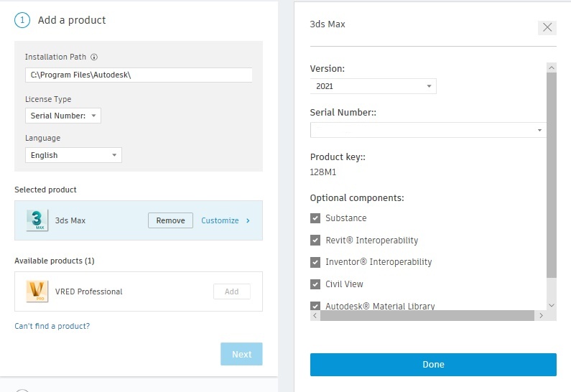Click the Installation Path info icon

94,57
